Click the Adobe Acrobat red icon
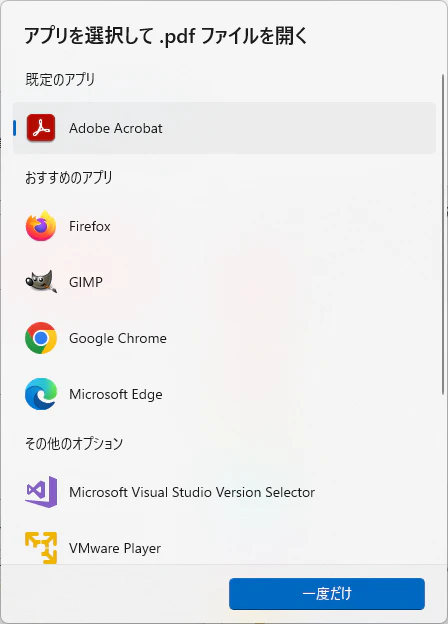The height and width of the screenshot is (624, 448). [x=41, y=128]
